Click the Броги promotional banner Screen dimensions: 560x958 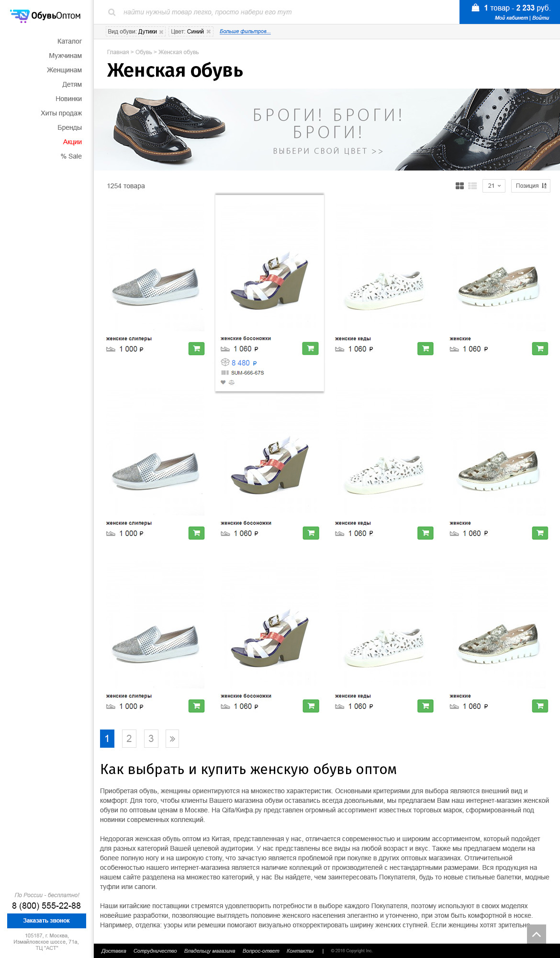[327, 129]
